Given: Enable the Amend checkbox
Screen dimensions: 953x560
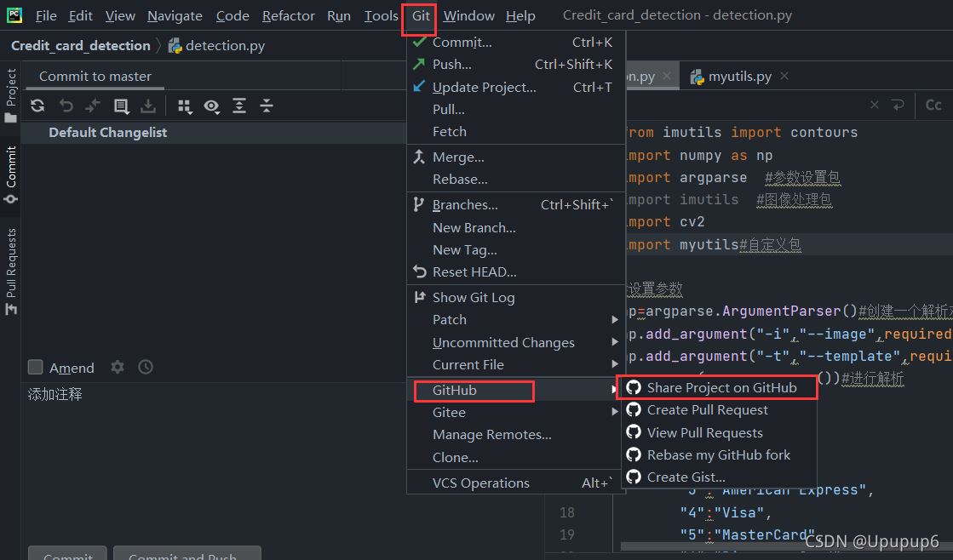Looking at the screenshot, I should coord(36,368).
